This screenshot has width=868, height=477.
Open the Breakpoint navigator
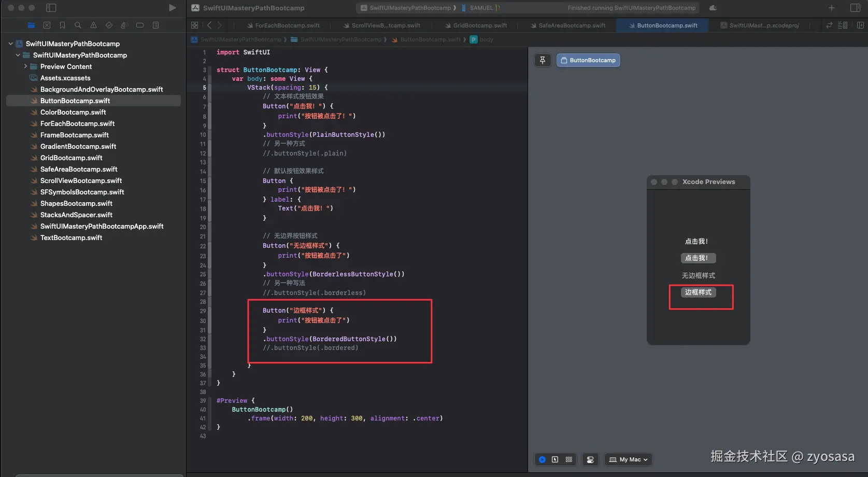140,25
